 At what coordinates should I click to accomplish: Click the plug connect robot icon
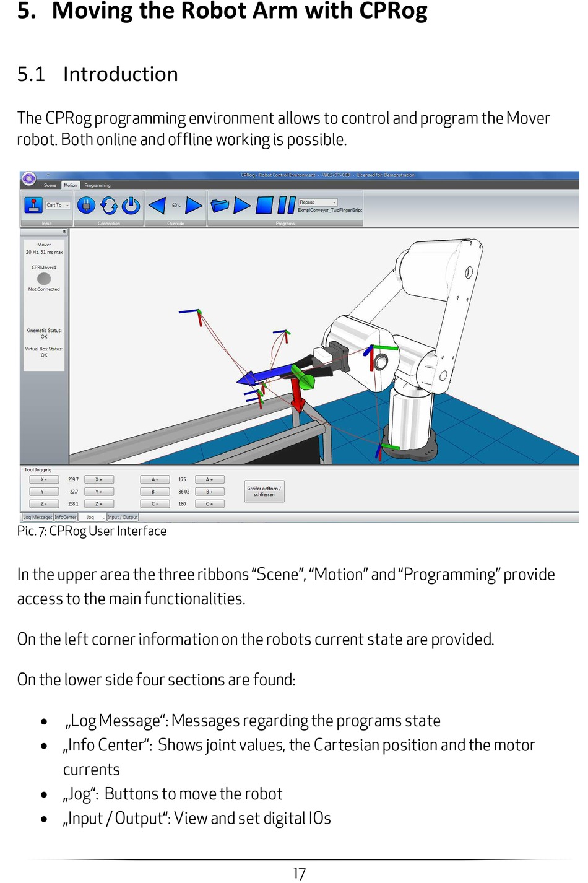(86, 205)
